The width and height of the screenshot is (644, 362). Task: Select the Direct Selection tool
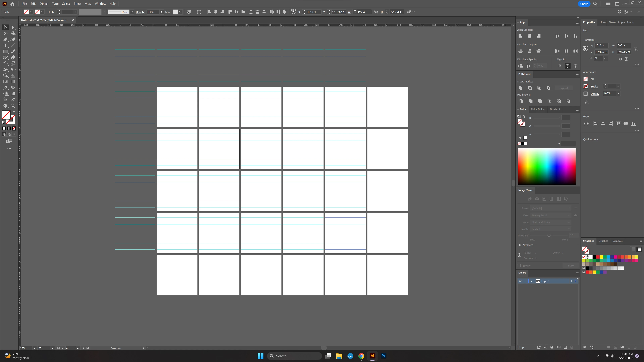pyautogui.click(x=13, y=27)
